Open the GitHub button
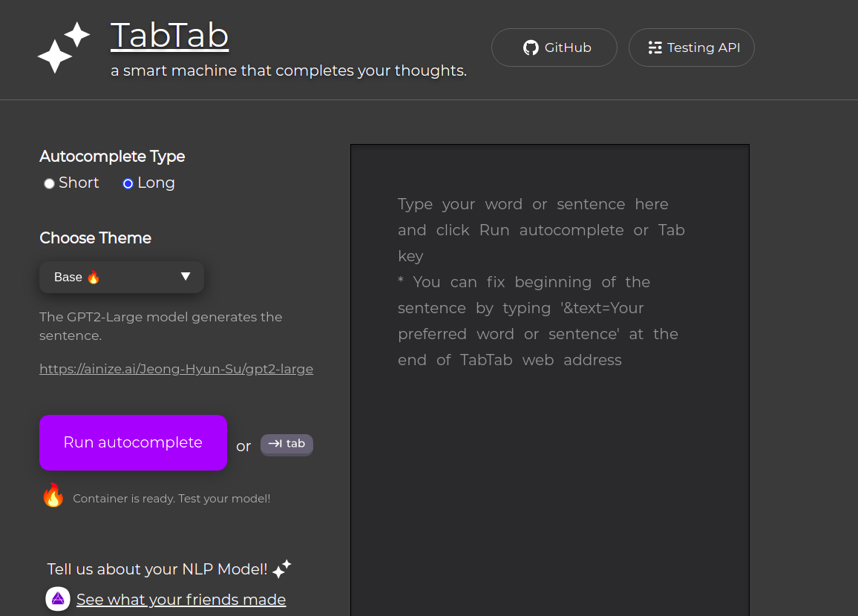 [554, 47]
